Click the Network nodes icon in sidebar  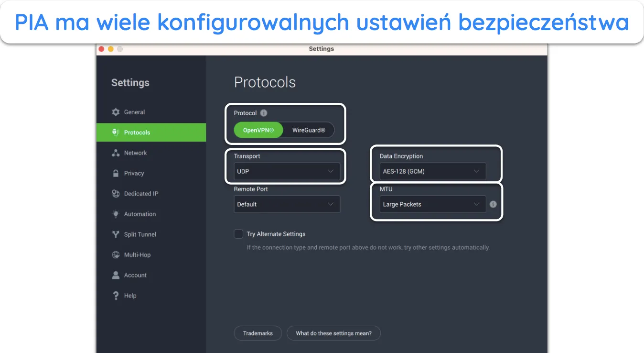[116, 153]
